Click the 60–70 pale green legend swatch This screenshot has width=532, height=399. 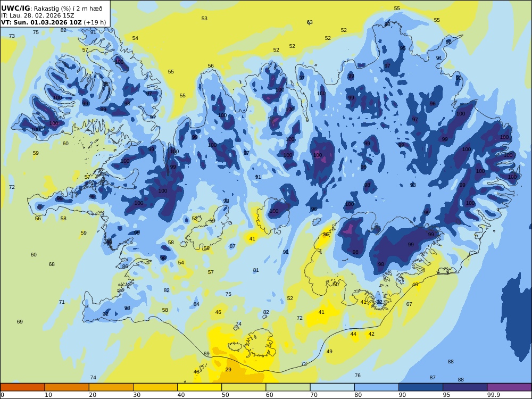[x=288, y=387]
